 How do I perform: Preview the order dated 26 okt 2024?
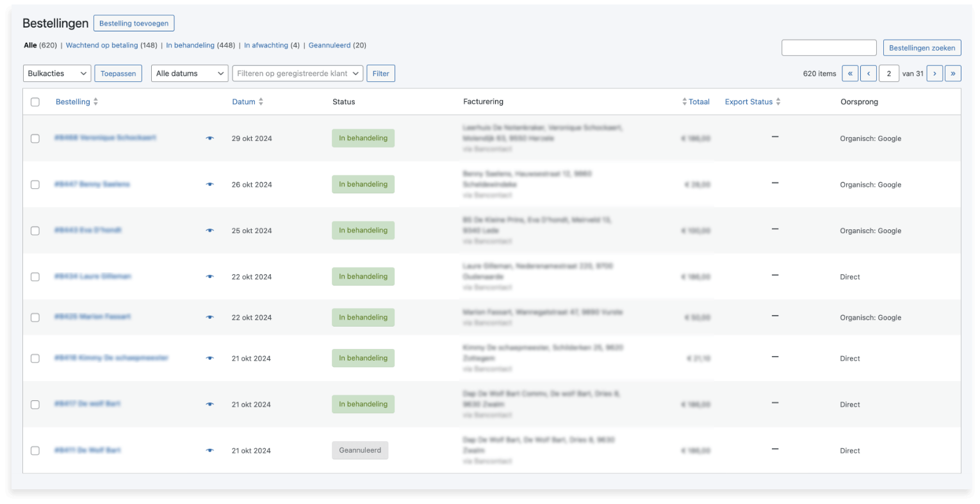[209, 184]
